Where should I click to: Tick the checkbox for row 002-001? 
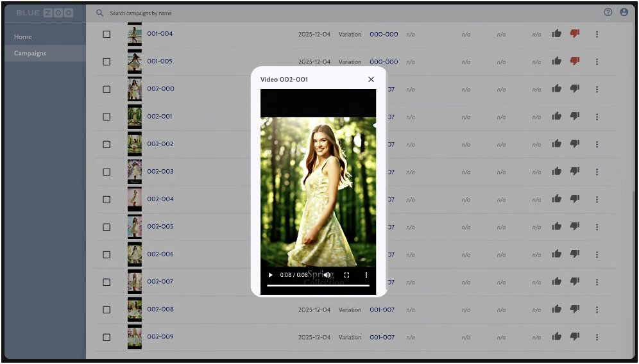tap(106, 117)
